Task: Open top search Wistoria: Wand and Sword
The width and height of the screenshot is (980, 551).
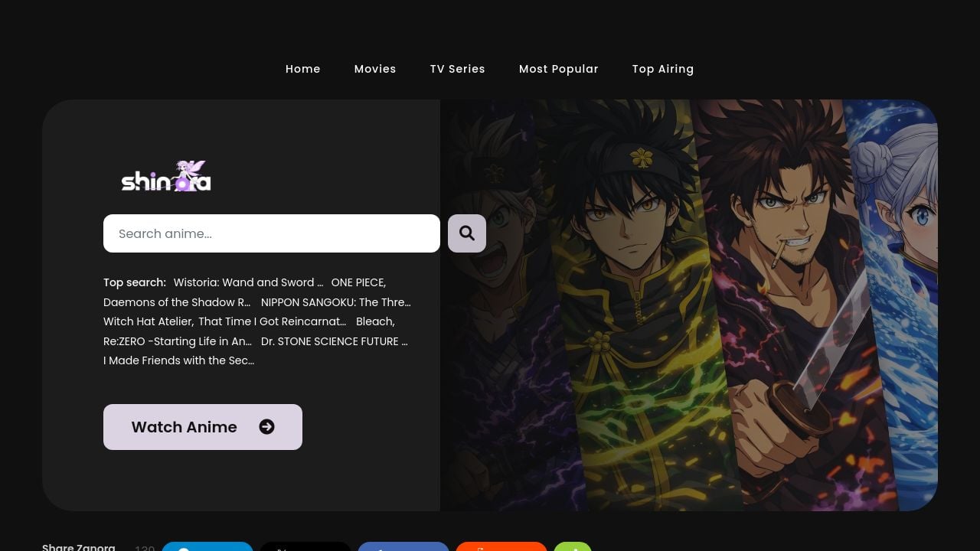Action: point(249,282)
